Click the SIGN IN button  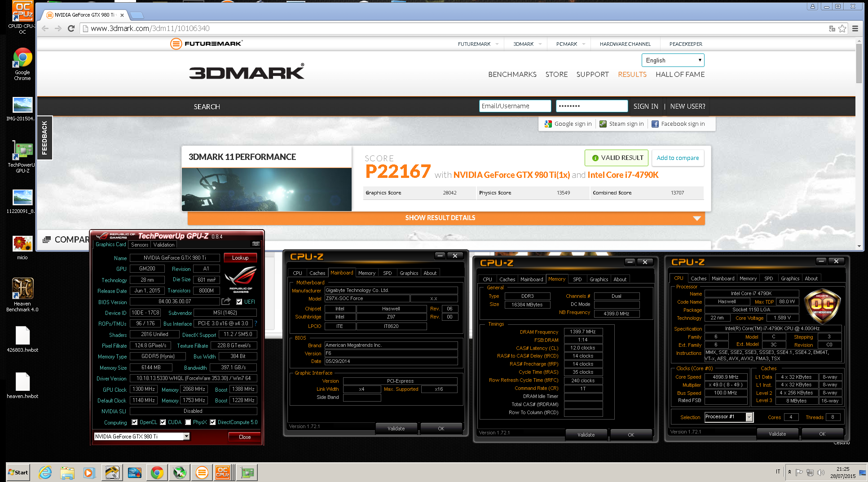click(646, 106)
